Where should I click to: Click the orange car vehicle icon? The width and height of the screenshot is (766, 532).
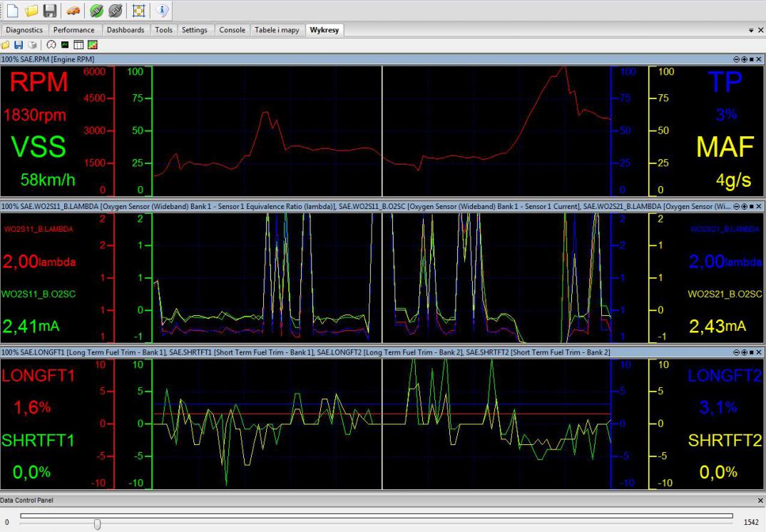[73, 11]
